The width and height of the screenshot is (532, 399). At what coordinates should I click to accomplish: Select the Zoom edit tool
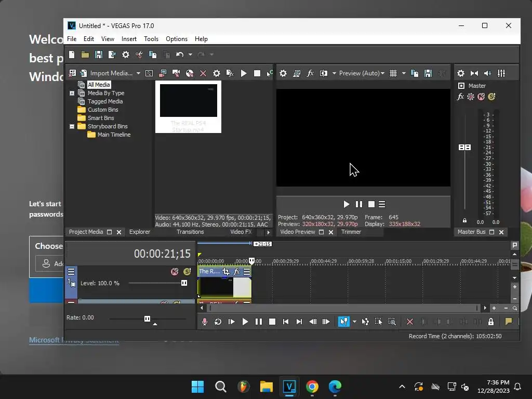point(392,322)
